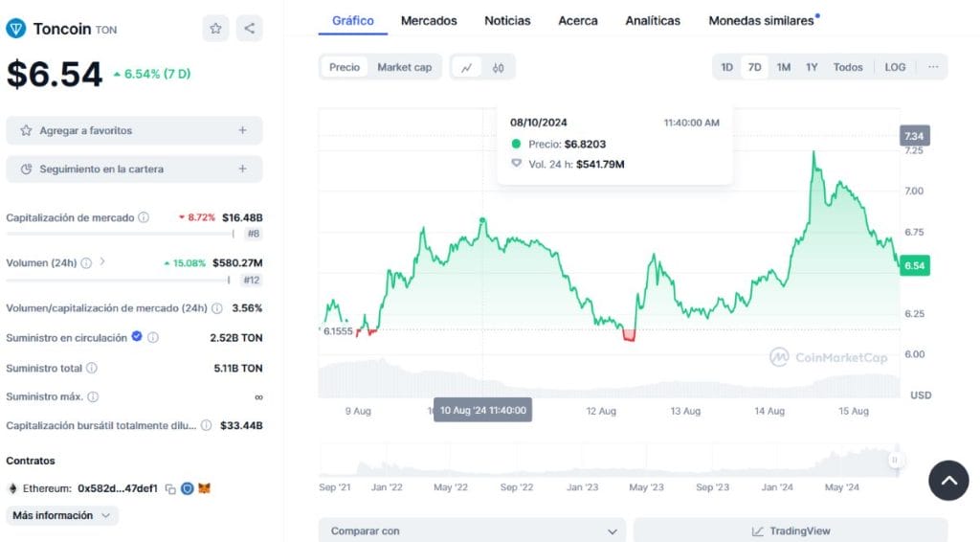Screen dimensions: 980x542
Task: Switch to candlestick chart view icon
Action: [498, 68]
